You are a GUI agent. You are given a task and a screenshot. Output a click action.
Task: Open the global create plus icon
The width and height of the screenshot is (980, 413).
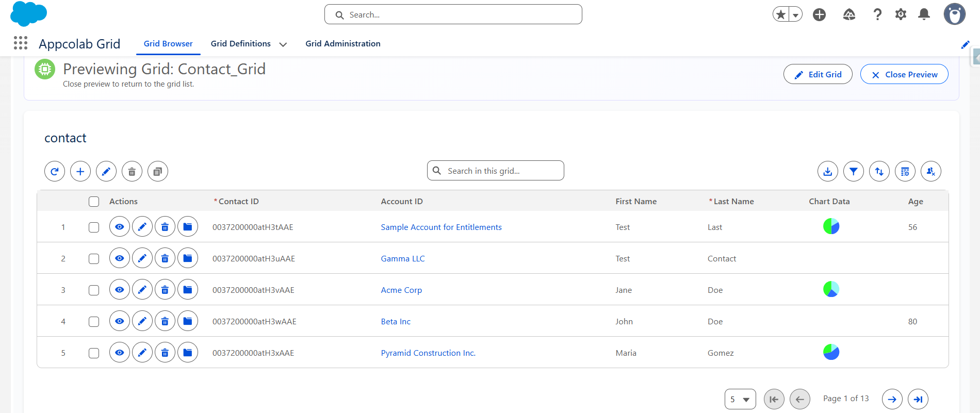(x=819, y=14)
